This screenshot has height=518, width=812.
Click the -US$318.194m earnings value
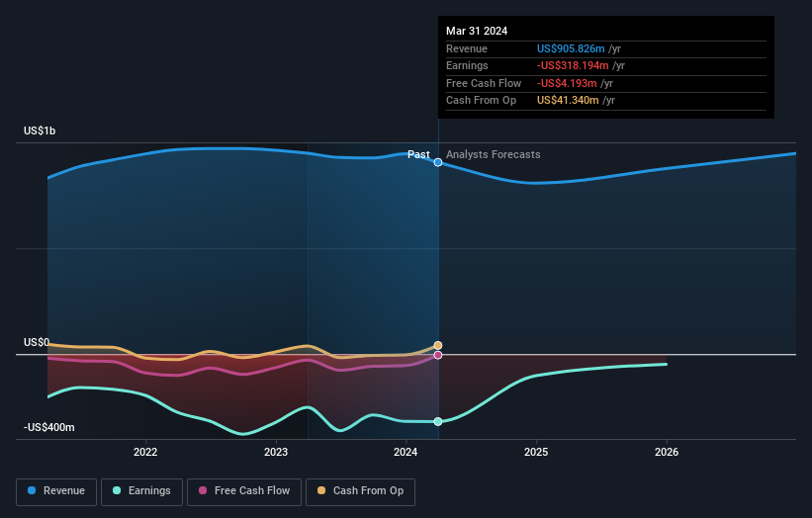click(x=573, y=65)
